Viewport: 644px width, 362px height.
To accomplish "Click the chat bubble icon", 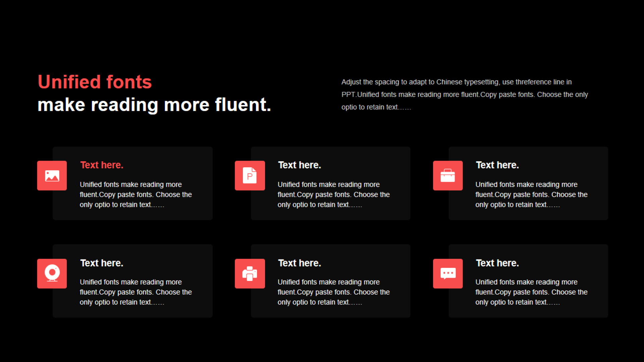I will click(x=448, y=274).
